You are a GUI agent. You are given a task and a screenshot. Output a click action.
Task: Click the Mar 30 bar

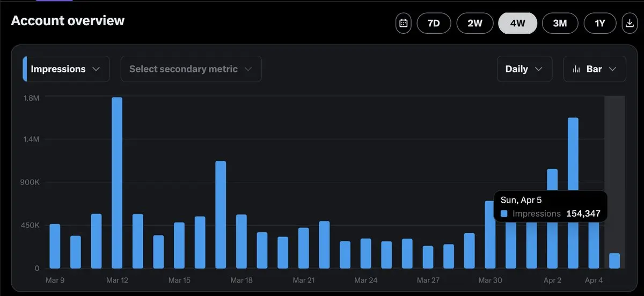490,235
